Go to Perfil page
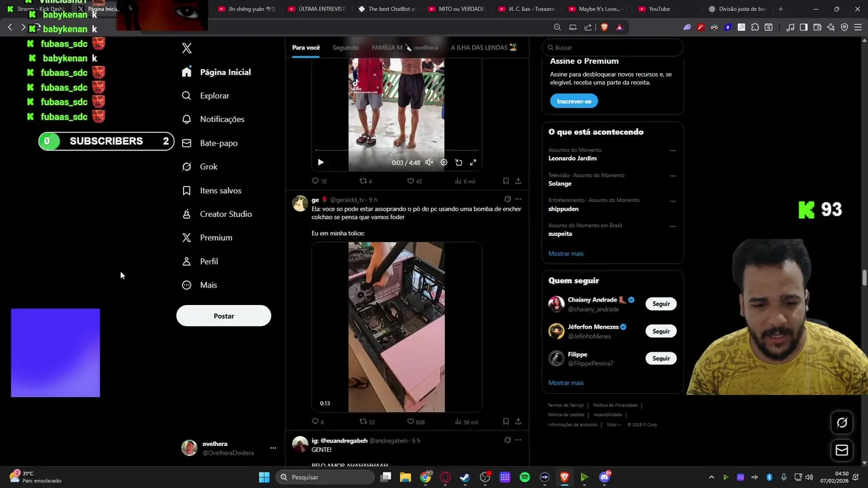The height and width of the screenshot is (488, 868). click(201, 262)
